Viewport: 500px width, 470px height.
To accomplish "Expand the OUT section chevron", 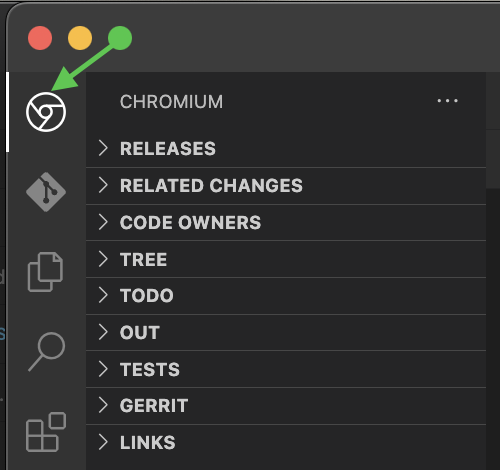I will 103,332.
